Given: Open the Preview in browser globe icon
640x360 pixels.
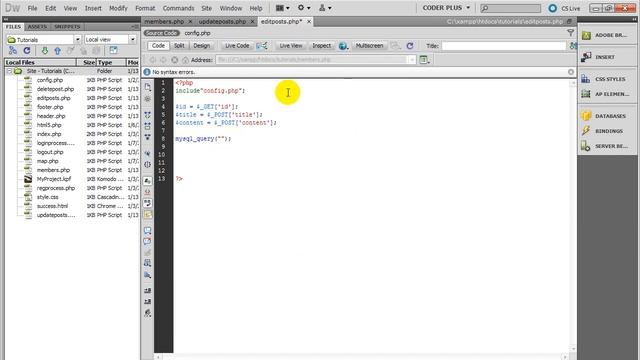Looking at the screenshot, I should 343,46.
